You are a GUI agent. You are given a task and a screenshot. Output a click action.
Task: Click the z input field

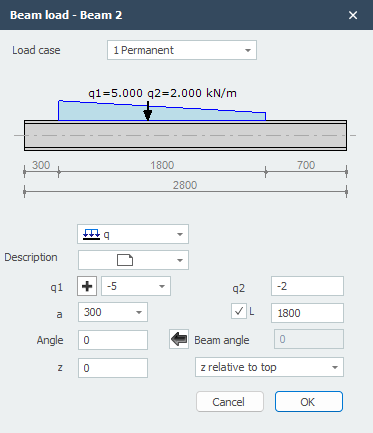click(113, 368)
